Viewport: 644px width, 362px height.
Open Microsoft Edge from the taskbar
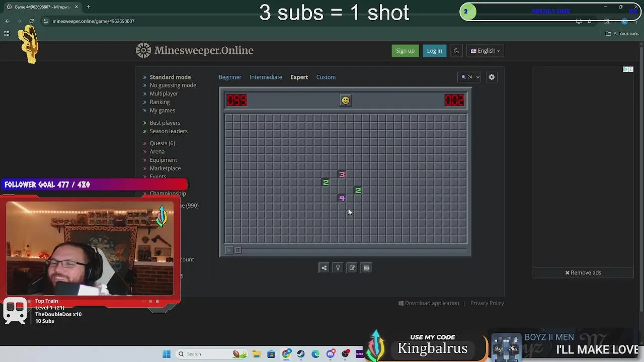(315, 354)
